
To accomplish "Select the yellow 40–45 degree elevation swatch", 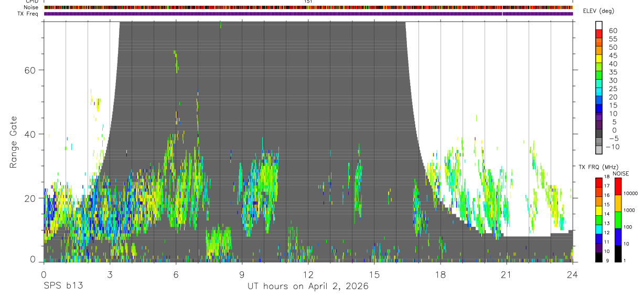I will click(x=599, y=59).
